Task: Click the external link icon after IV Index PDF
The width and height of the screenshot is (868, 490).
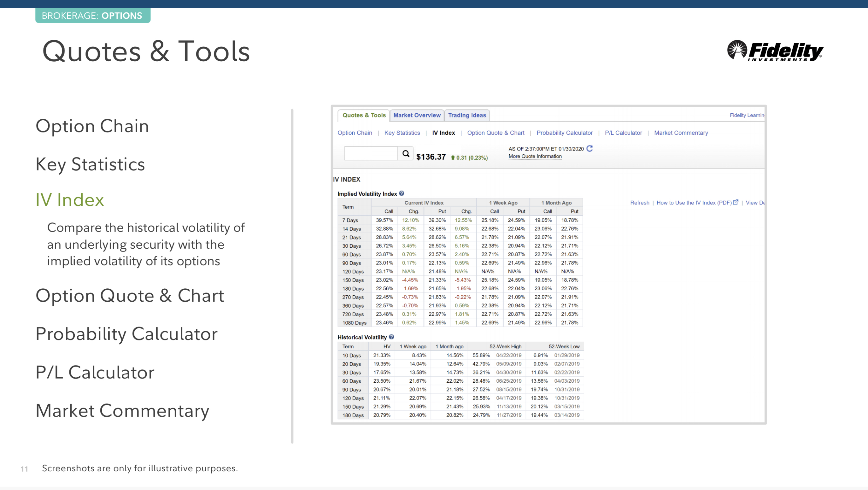Action: coord(736,202)
